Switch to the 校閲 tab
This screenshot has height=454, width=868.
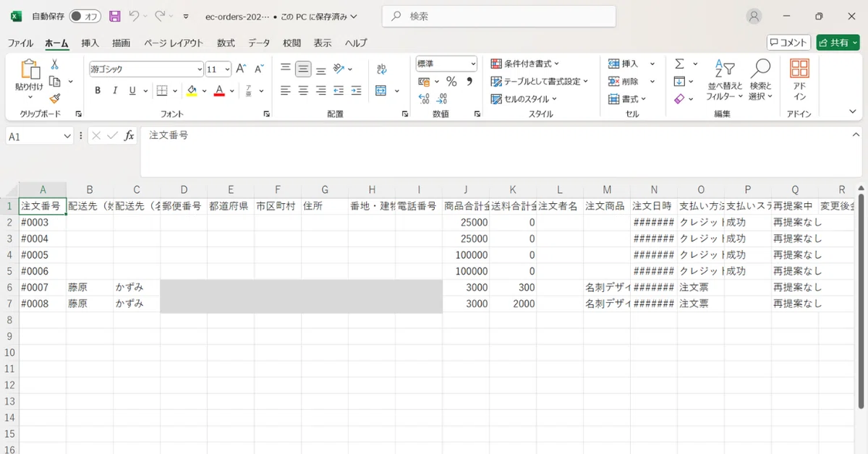tap(292, 43)
